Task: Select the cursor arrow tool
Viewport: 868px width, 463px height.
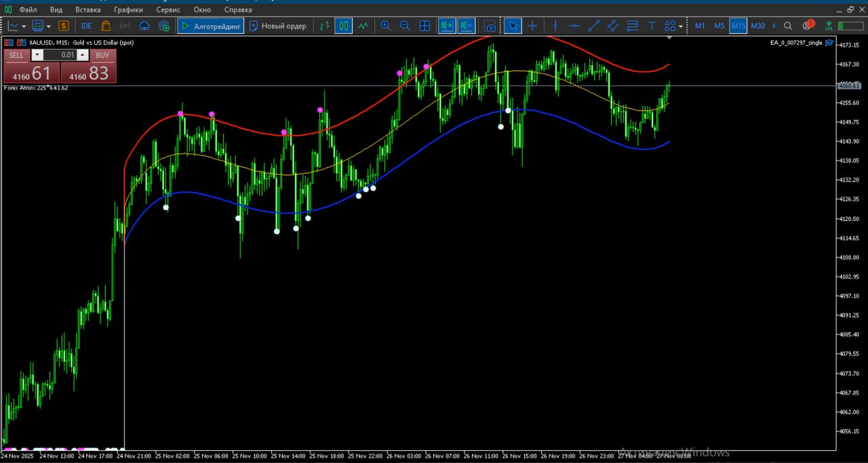Action: click(x=513, y=26)
